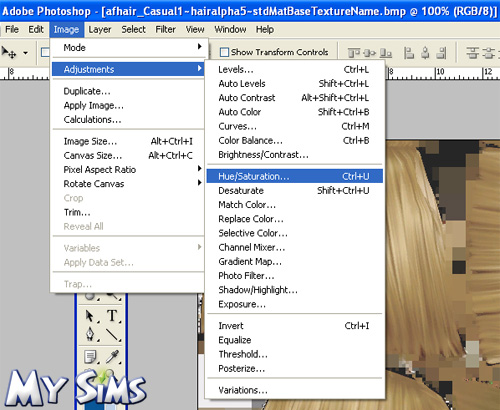500x410 pixels.
Task: Click the Align horizontal centers icon
Action: (x=425, y=53)
